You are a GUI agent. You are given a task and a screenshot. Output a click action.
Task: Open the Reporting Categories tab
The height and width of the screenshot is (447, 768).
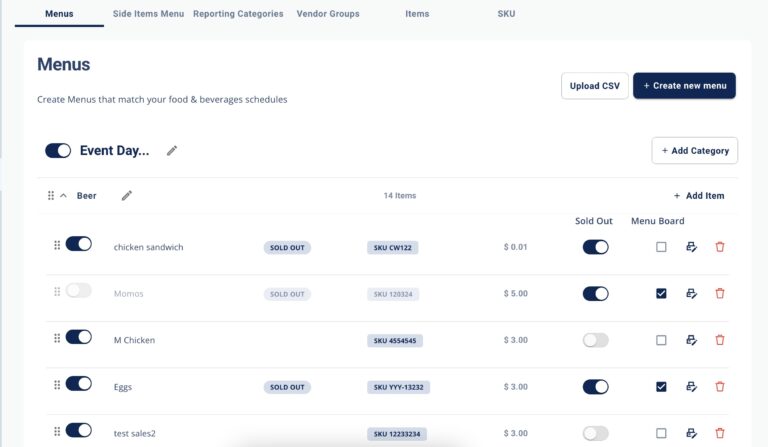(238, 14)
